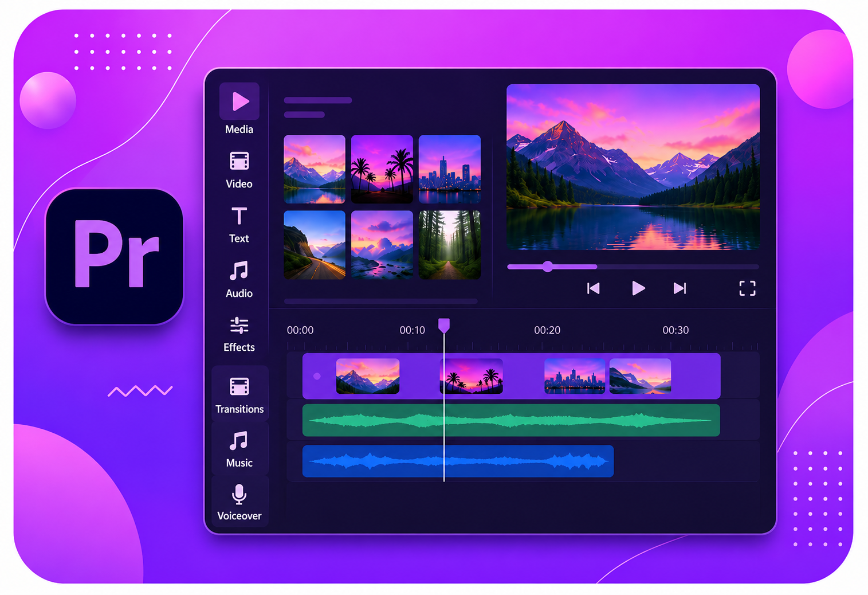Select the green audio waveform track
The width and height of the screenshot is (868, 595).
tap(511, 420)
